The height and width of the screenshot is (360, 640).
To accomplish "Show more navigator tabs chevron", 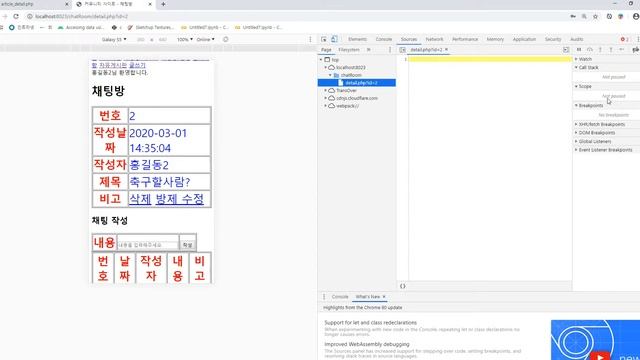I will click(369, 50).
